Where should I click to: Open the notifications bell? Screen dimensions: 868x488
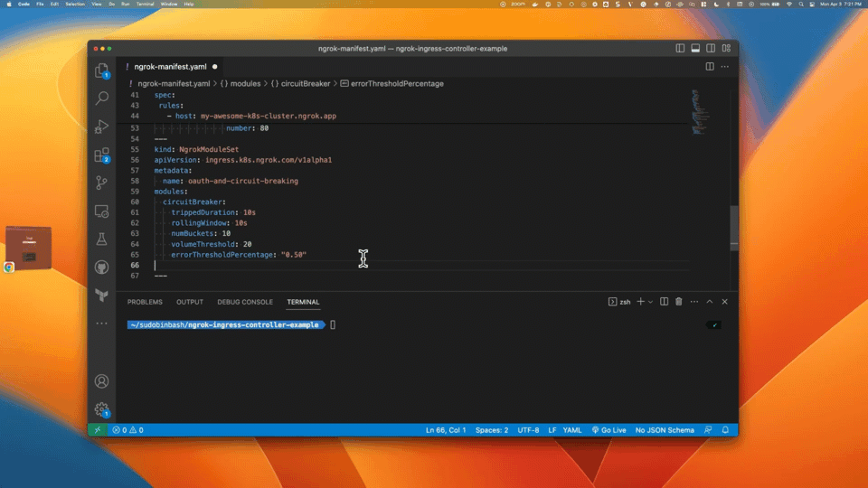[x=725, y=430]
